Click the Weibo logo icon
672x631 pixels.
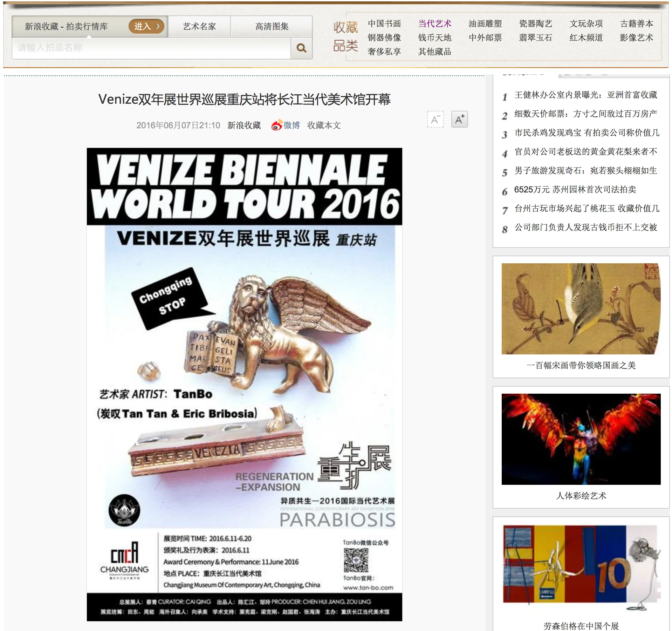pos(277,125)
